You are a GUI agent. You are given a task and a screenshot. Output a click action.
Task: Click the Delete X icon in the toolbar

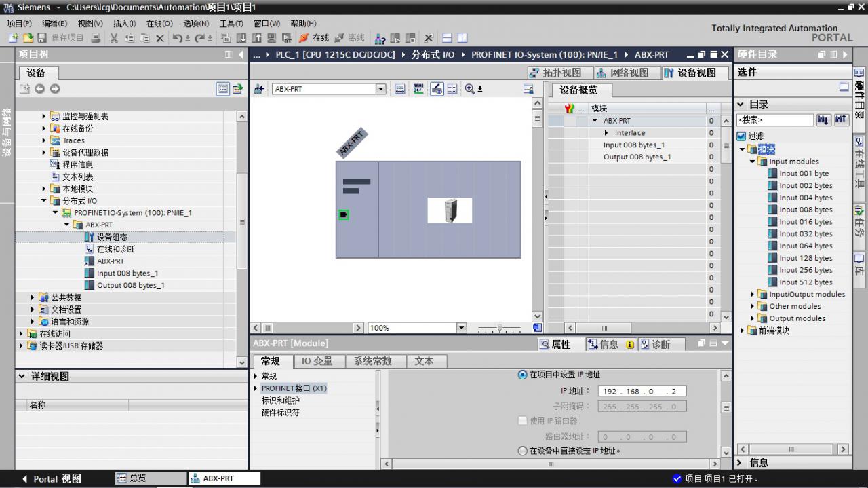[160, 38]
